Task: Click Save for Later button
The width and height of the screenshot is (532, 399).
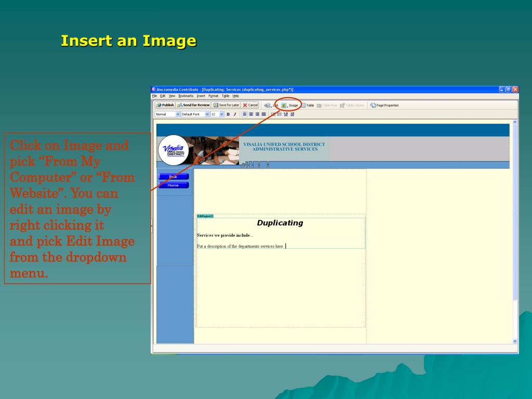Action: pos(226,105)
